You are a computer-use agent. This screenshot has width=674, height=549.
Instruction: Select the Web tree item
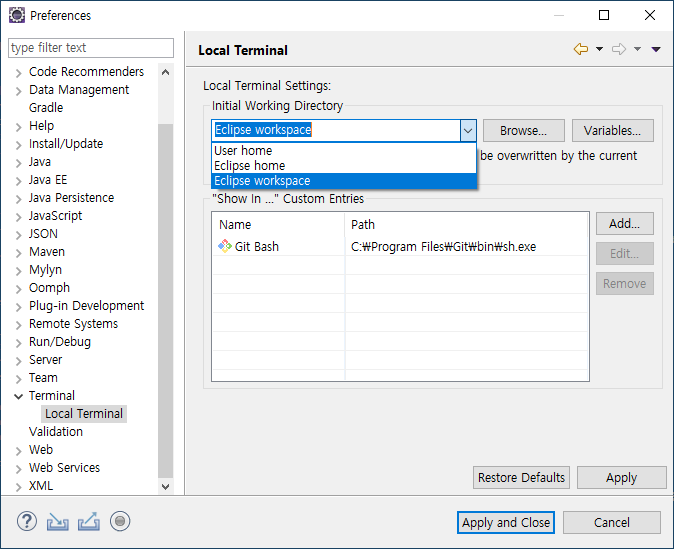(x=41, y=449)
